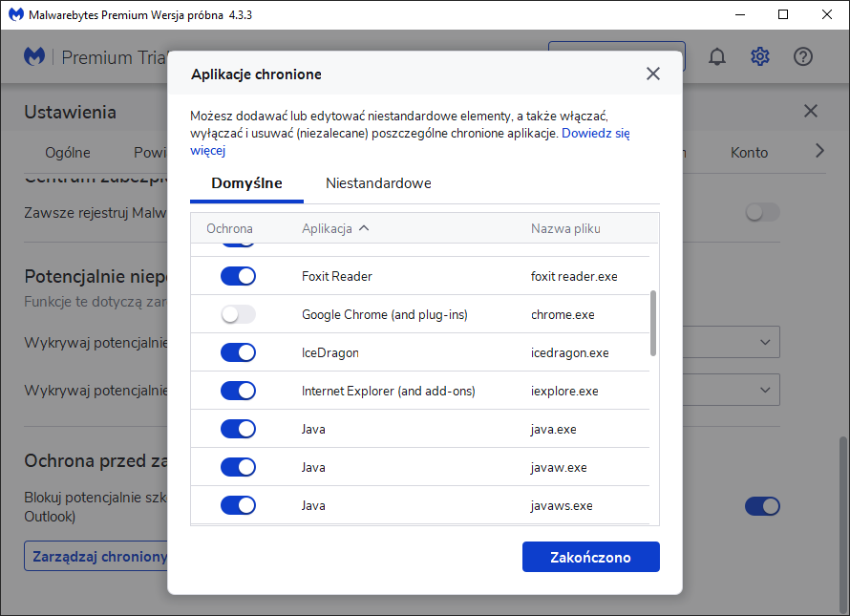This screenshot has width=850, height=616.
Task: Open help question mark icon
Action: click(803, 56)
